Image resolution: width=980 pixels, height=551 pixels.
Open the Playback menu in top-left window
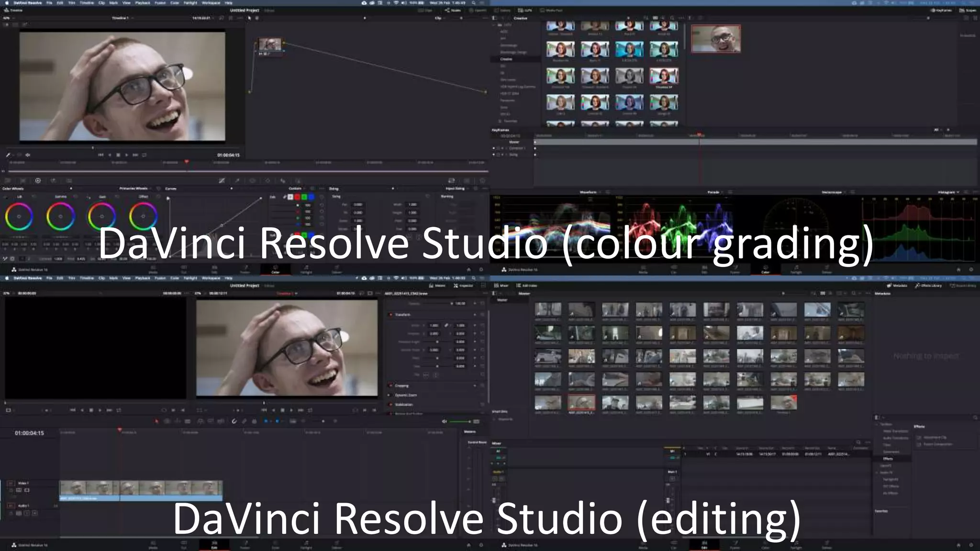tap(143, 3)
